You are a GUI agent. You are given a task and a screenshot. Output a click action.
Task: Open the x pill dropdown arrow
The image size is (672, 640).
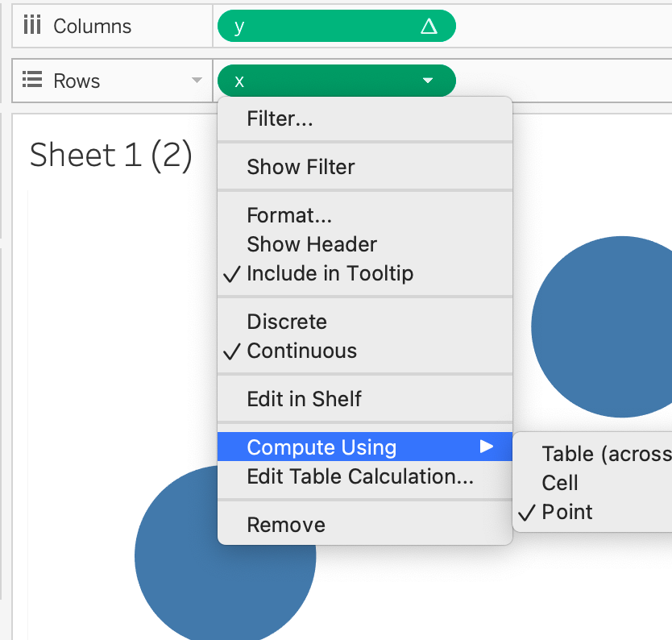pyautogui.click(x=428, y=81)
